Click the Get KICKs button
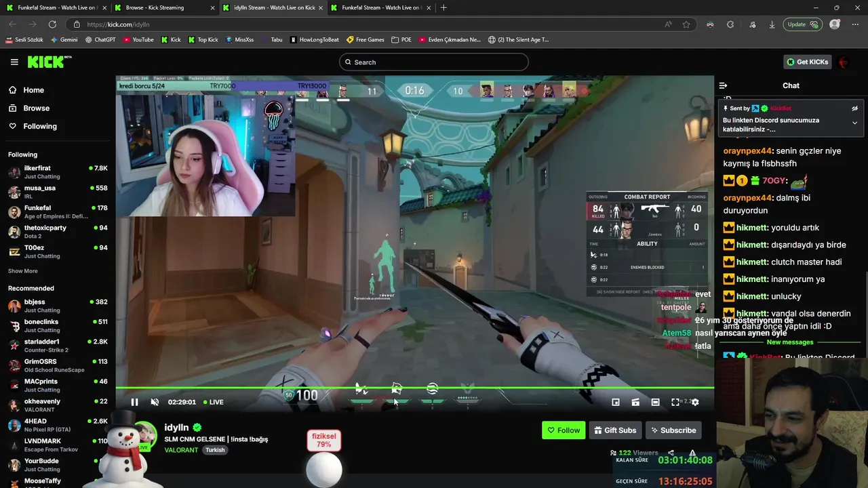This screenshot has height=488, width=868. 807,62
